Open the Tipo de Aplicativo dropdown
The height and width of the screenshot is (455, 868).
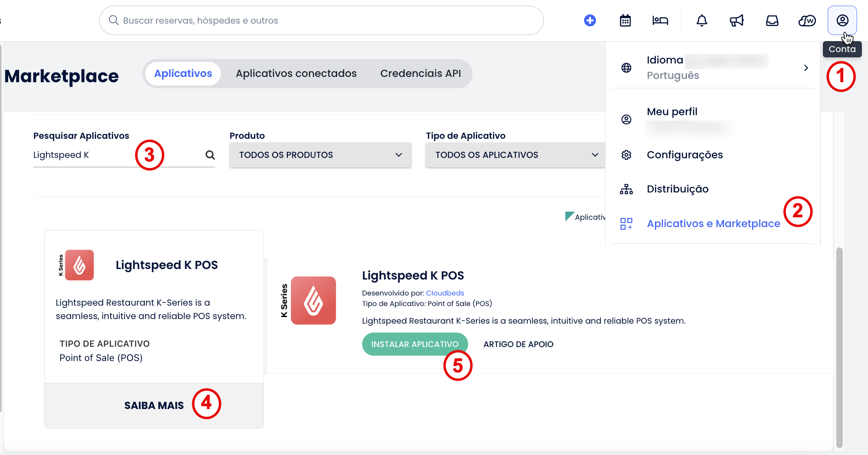point(515,155)
